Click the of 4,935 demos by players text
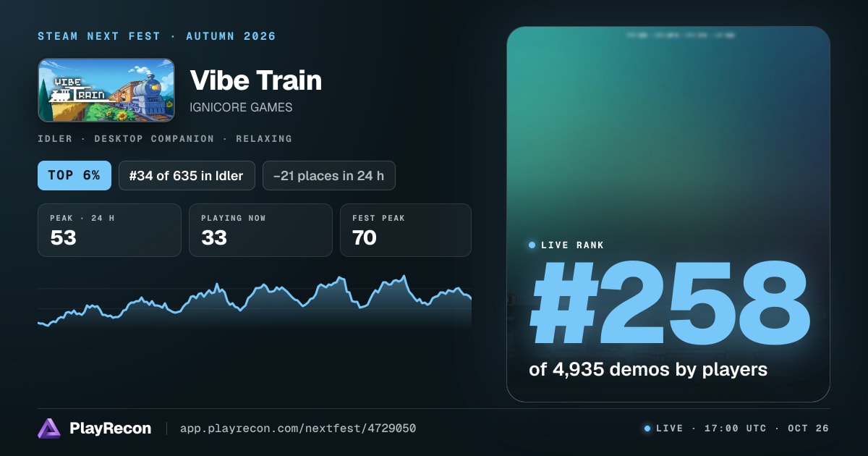 648,370
